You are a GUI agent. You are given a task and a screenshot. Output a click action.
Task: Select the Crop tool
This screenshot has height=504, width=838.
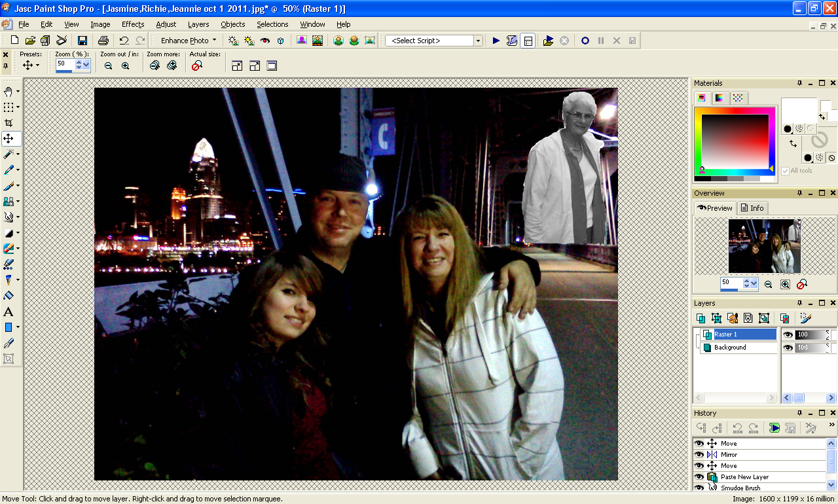(9, 123)
